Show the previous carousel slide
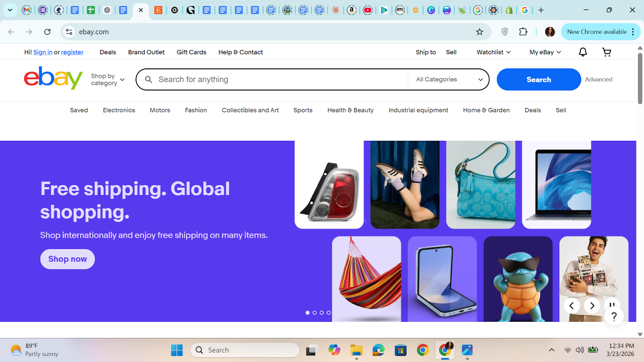 click(572, 306)
